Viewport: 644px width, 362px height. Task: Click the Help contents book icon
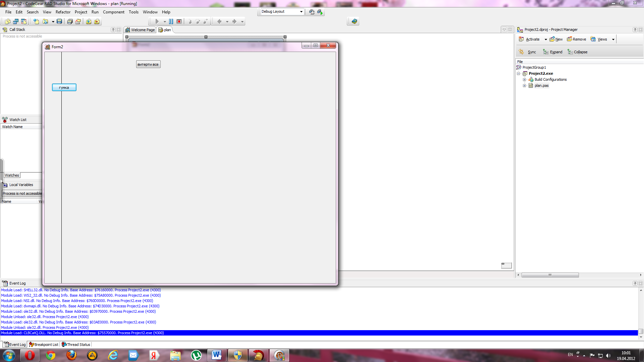pos(354,21)
